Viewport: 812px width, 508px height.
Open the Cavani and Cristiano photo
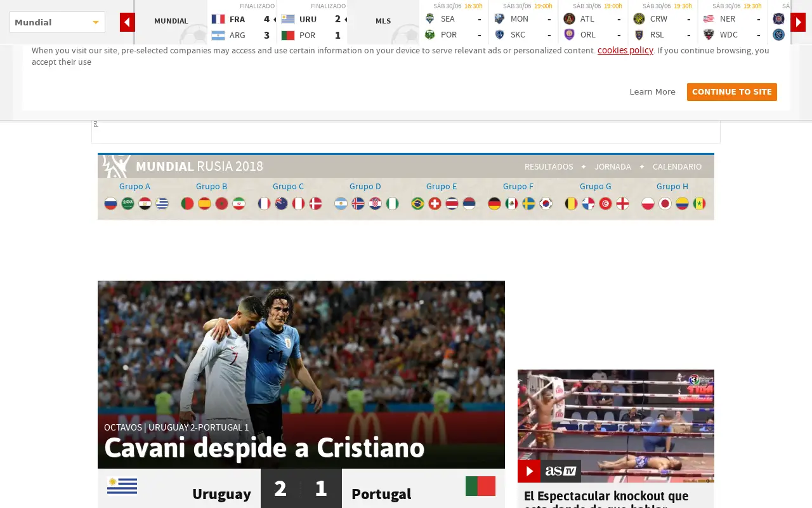tap(301, 375)
